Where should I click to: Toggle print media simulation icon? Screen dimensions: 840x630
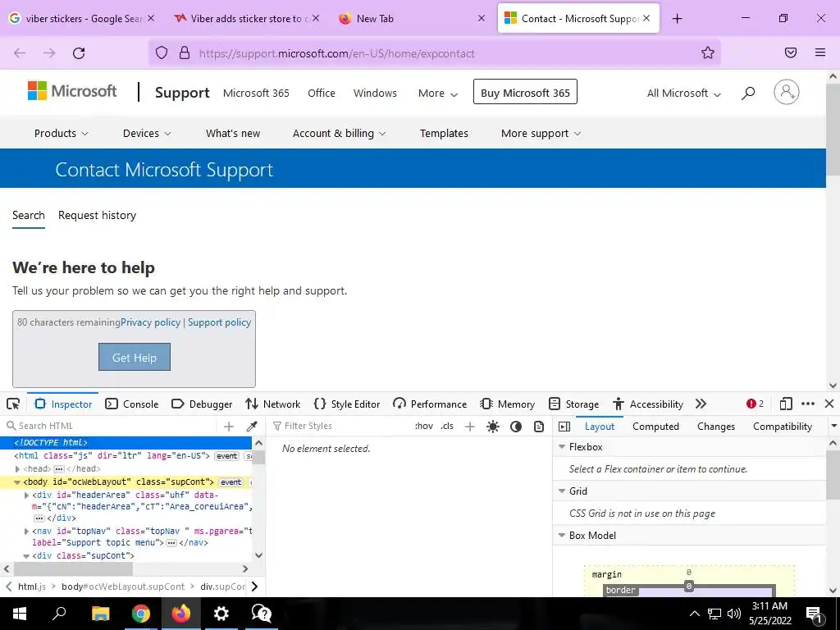(x=539, y=426)
